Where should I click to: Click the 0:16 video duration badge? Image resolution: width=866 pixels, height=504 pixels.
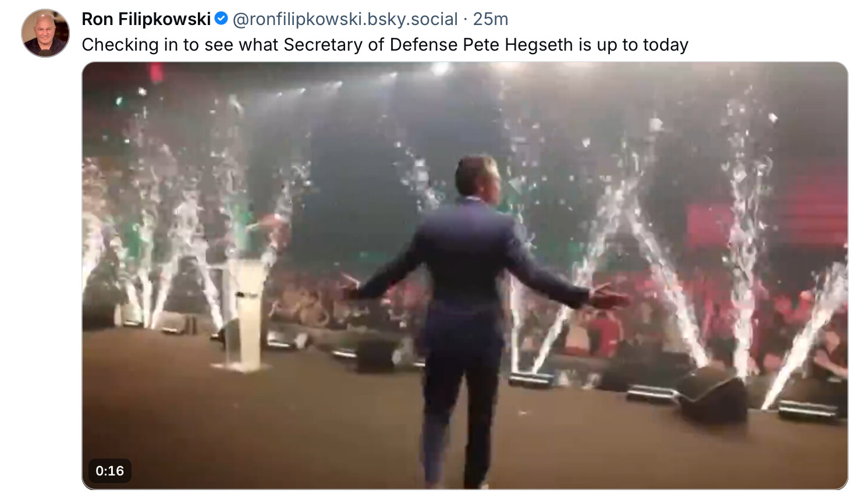point(110,471)
